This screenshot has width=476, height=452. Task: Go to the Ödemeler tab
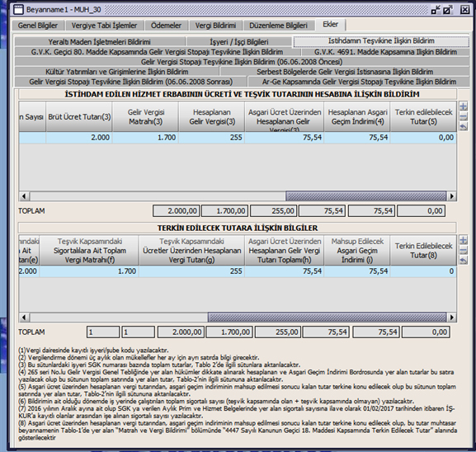point(166,26)
